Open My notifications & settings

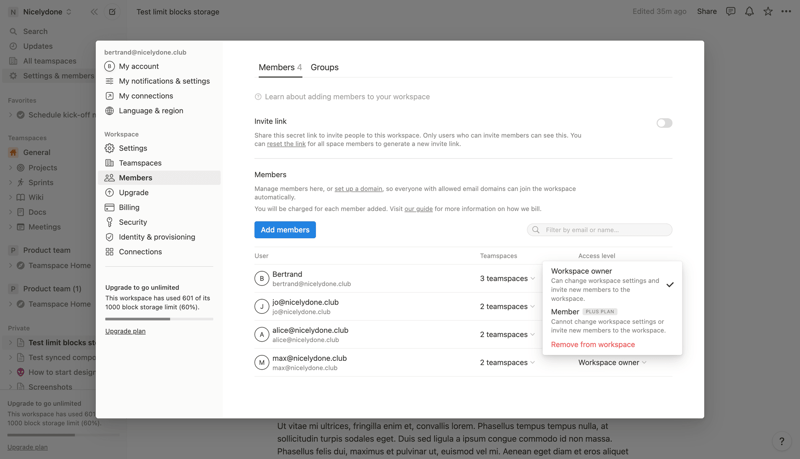[159, 81]
